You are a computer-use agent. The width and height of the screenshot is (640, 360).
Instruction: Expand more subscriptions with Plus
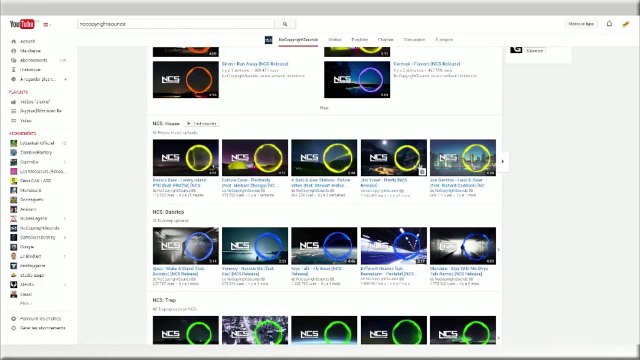[25, 303]
